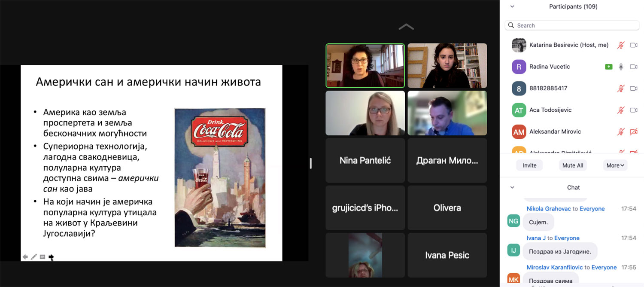Click the slideshow pen annotation icon
The width and height of the screenshot is (644, 287).
point(34,257)
